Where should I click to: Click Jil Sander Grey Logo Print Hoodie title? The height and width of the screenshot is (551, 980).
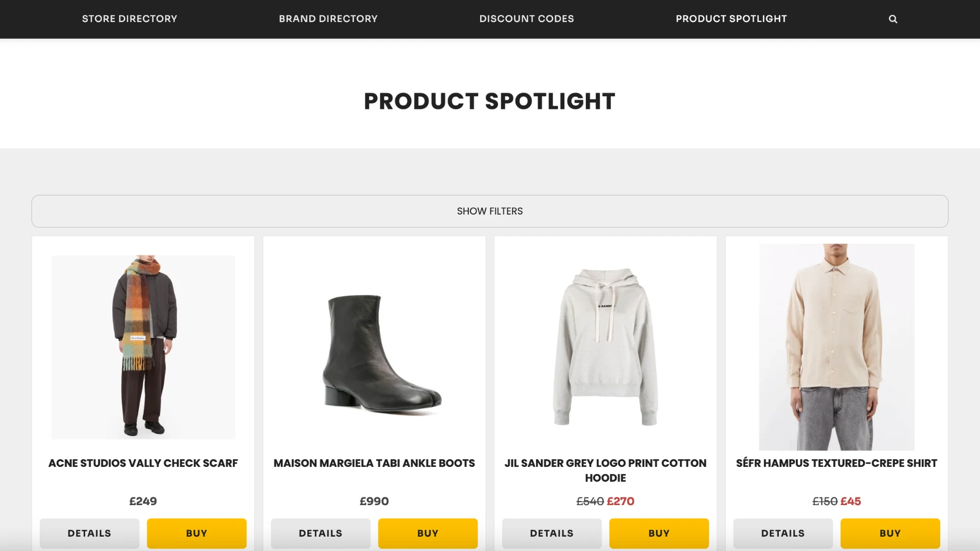[605, 470]
